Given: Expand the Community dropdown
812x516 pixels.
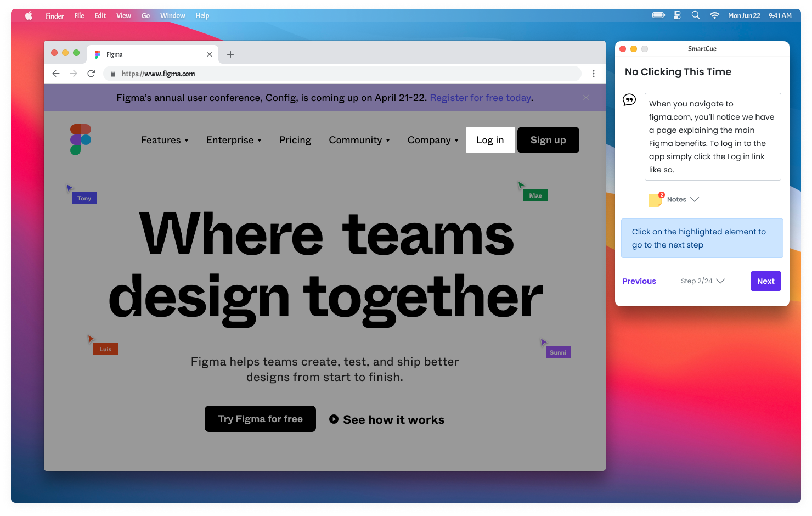Looking at the screenshot, I should [x=360, y=140].
